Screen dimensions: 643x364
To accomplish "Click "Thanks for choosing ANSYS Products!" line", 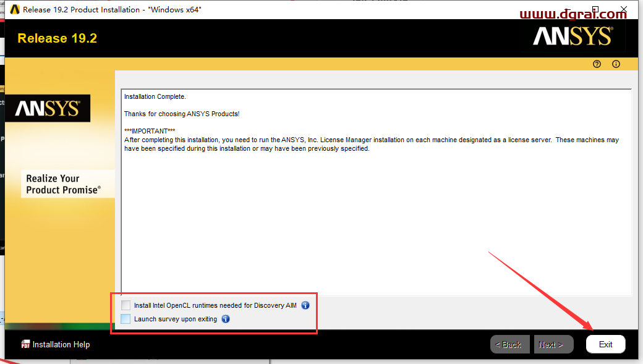I will (182, 114).
